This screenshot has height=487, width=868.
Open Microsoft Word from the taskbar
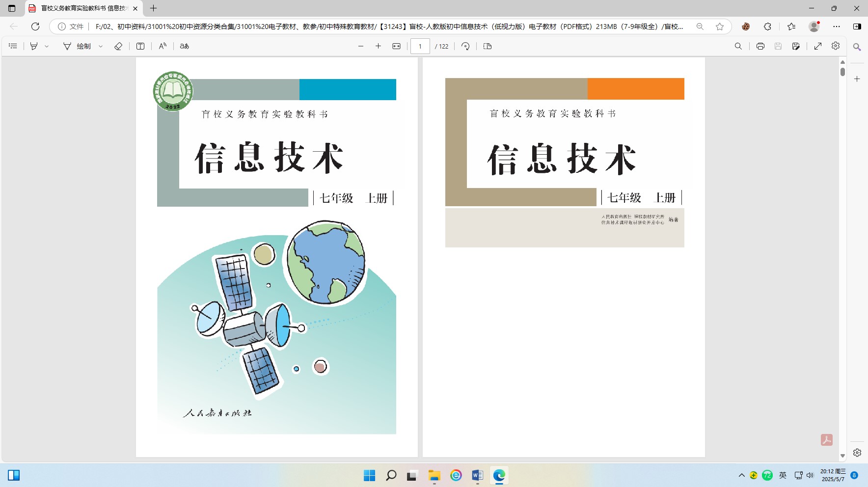pyautogui.click(x=477, y=475)
